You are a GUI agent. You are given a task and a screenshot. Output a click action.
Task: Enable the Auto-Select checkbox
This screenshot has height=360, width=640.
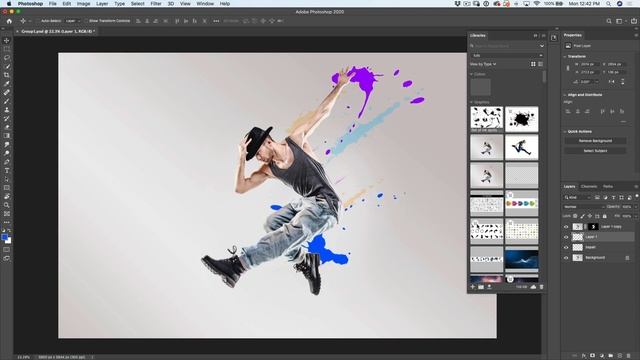click(38, 21)
